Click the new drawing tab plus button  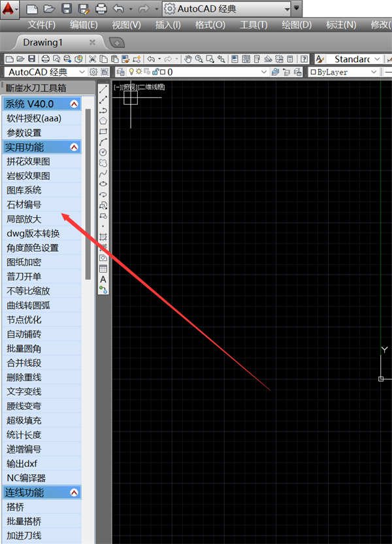tap(117, 43)
